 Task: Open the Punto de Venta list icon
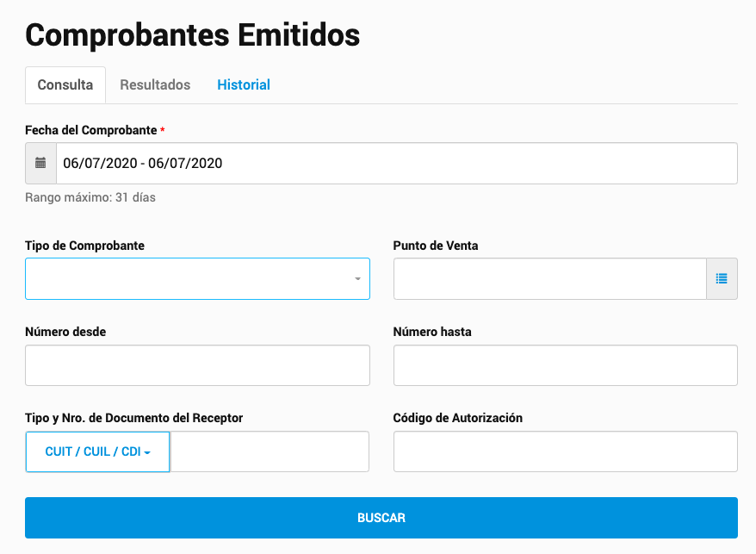(722, 278)
